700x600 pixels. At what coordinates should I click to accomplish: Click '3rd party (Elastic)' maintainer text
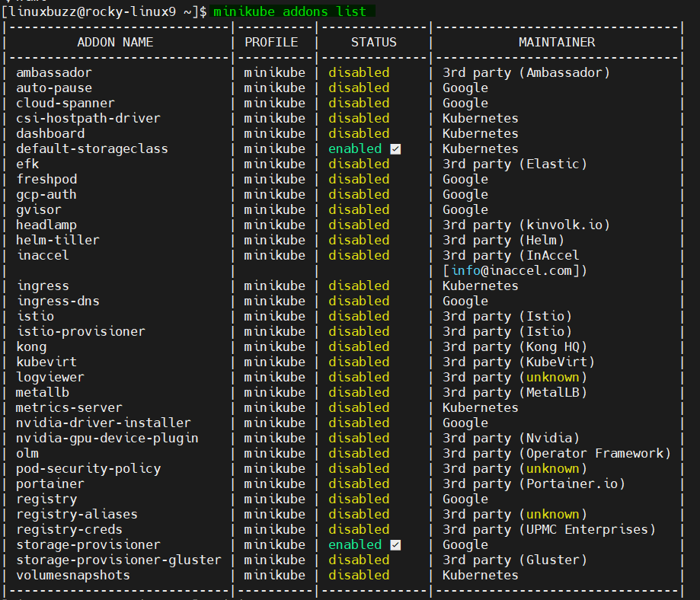point(515,164)
